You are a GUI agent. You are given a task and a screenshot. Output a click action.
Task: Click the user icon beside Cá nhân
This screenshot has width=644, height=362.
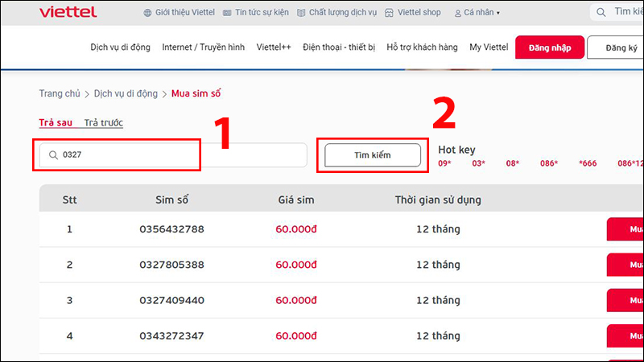click(x=458, y=13)
